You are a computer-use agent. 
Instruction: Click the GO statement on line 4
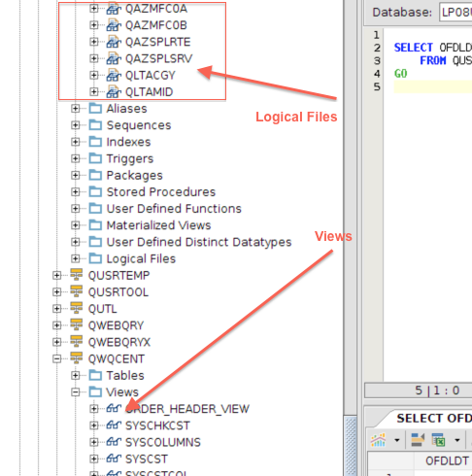(x=400, y=74)
